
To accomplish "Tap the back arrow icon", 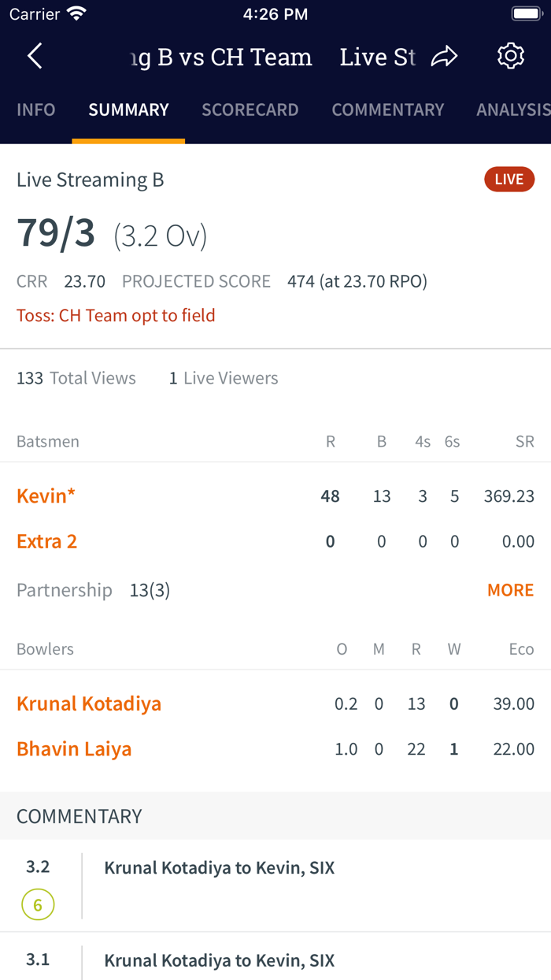I will coord(35,57).
